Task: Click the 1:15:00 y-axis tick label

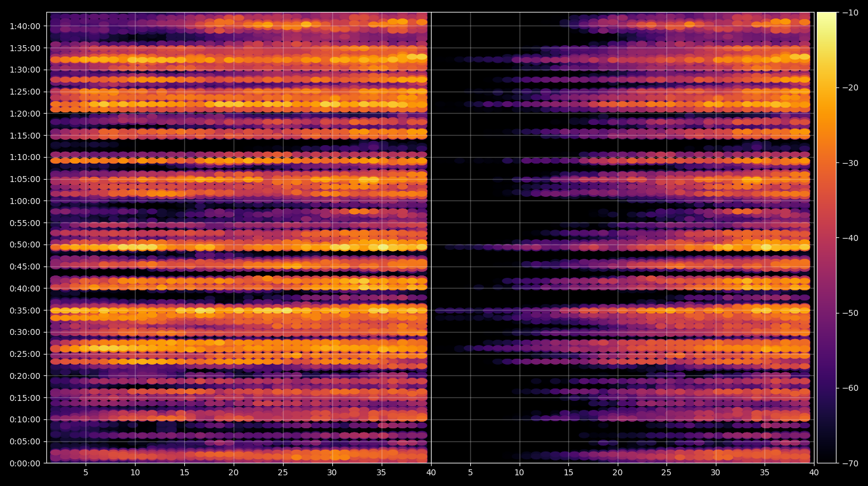Action: (x=25, y=136)
